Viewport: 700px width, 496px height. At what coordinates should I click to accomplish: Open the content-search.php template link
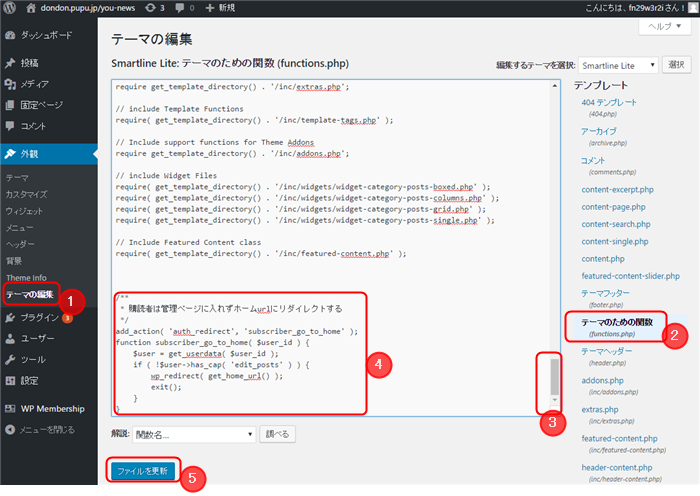(x=616, y=224)
